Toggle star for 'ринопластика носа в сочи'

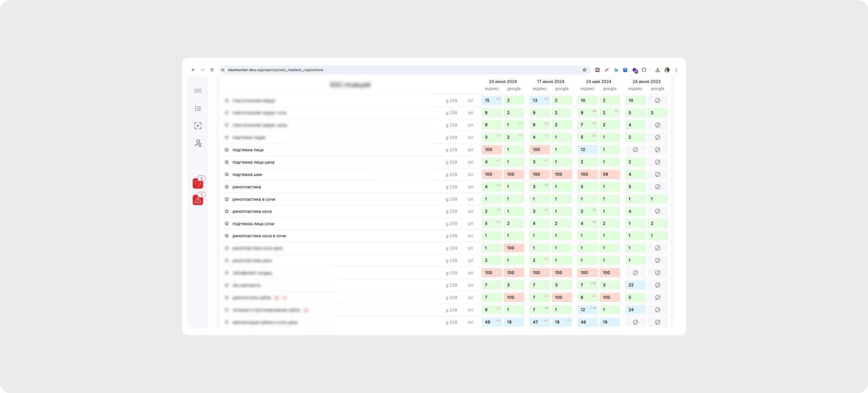[227, 236]
